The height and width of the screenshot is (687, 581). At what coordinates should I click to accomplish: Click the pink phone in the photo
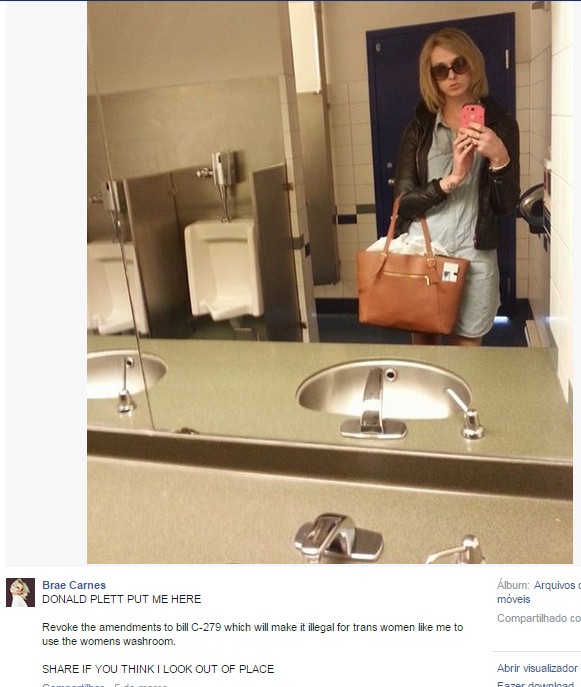[x=472, y=115]
